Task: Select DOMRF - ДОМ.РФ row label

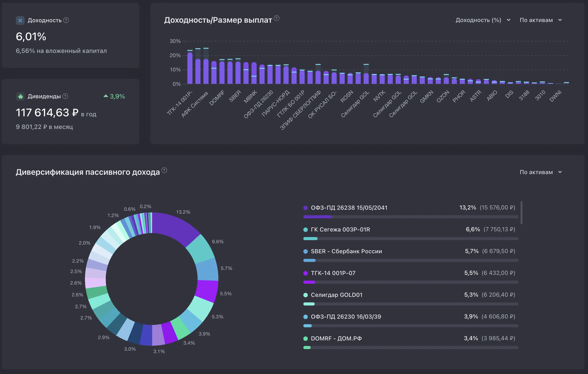Action: 336,339
